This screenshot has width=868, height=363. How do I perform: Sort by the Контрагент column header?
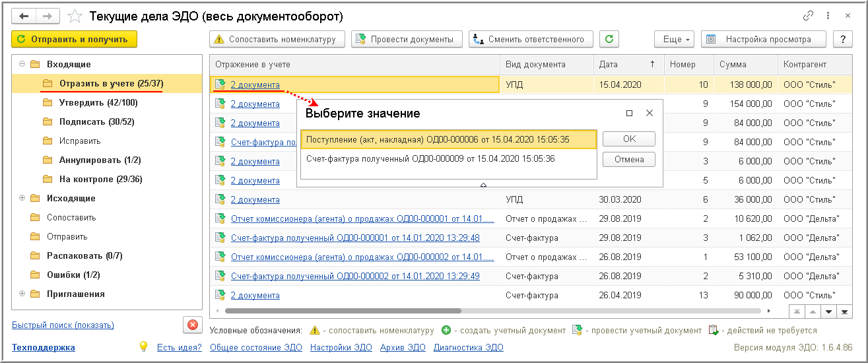point(814,65)
